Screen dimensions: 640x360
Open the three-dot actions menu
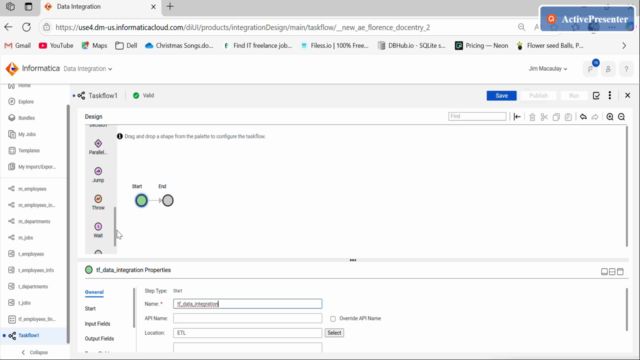tap(610, 96)
